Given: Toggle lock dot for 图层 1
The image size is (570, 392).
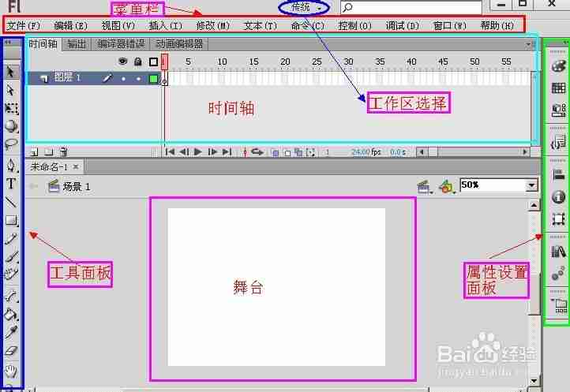Looking at the screenshot, I should (138, 78).
